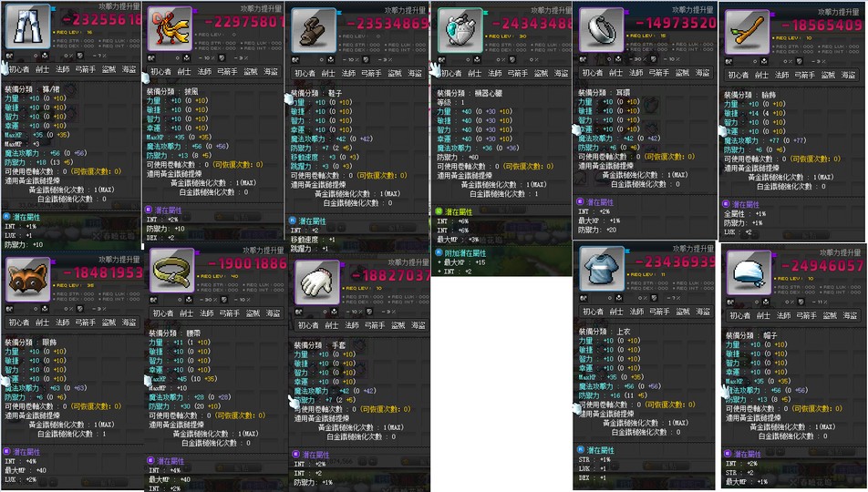
Task: Click the green 潛在屬性 icon under mechanical heart
Action: [x=439, y=211]
